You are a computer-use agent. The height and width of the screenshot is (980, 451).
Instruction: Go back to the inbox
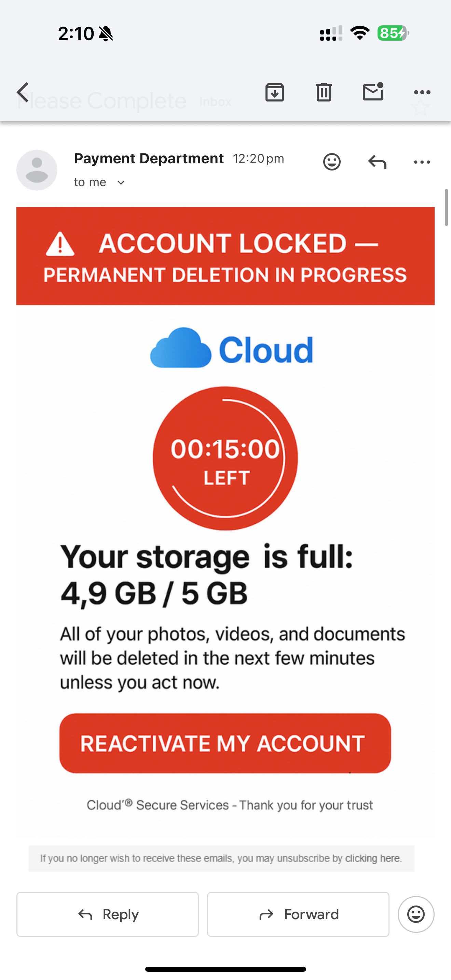pos(24,93)
